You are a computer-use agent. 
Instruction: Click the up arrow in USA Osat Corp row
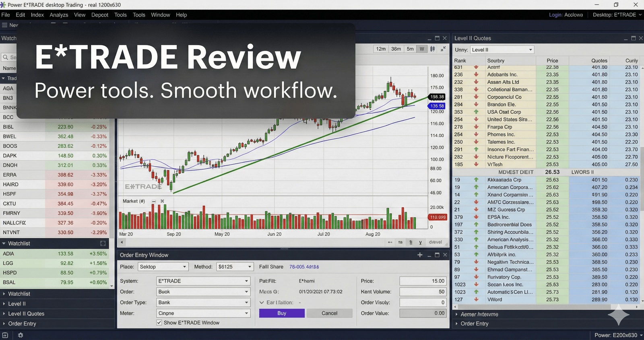pyautogui.click(x=476, y=112)
